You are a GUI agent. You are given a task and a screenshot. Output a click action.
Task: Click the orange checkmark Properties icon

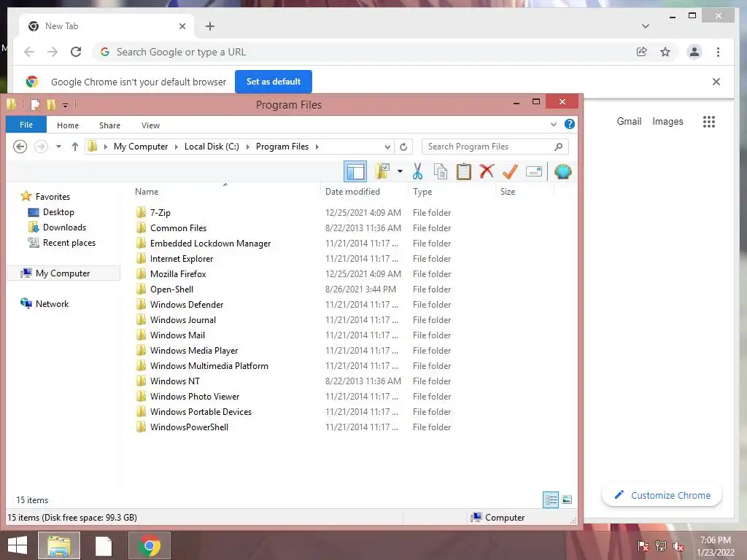pyautogui.click(x=510, y=171)
